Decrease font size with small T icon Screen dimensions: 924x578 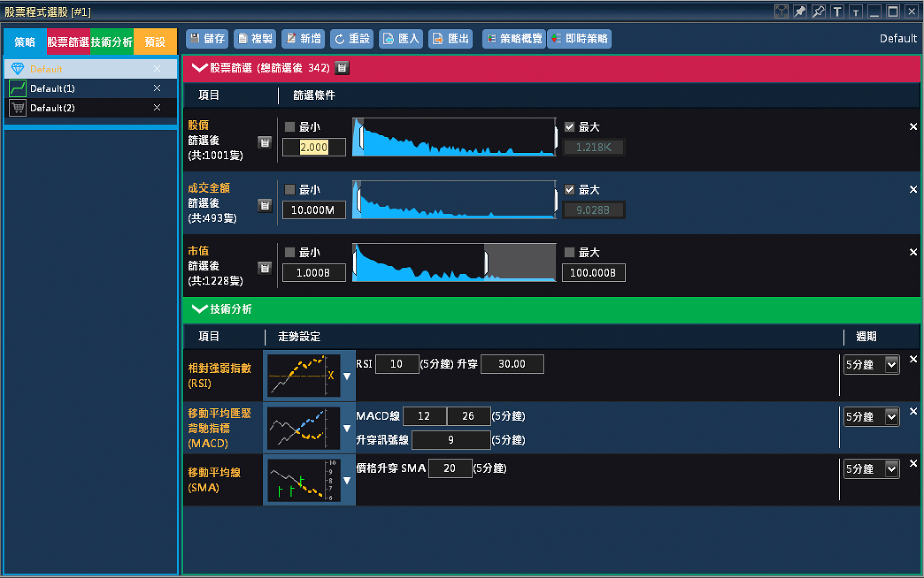coord(856,12)
